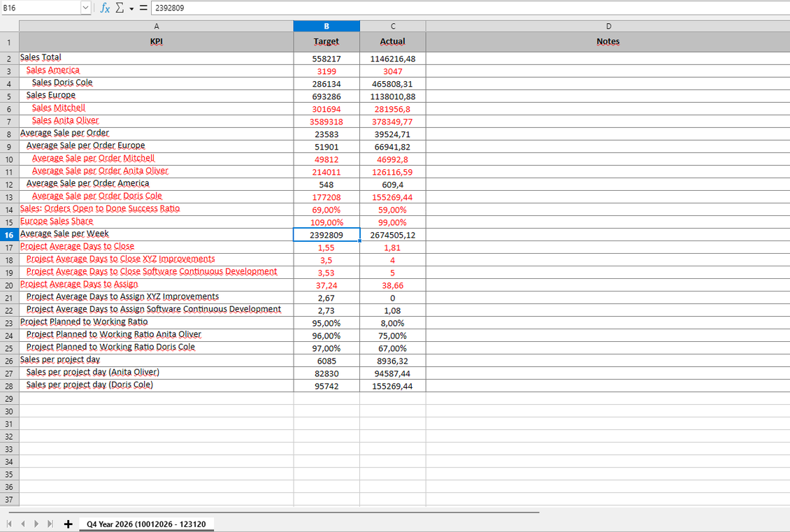Select row 16 header
This screenshot has height=532, width=790.
9,235
